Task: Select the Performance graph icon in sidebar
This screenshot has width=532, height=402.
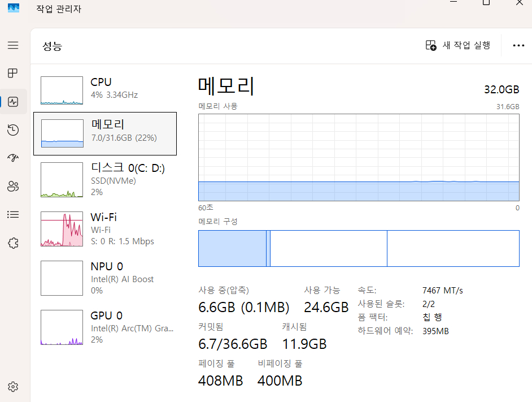Action: coord(13,102)
